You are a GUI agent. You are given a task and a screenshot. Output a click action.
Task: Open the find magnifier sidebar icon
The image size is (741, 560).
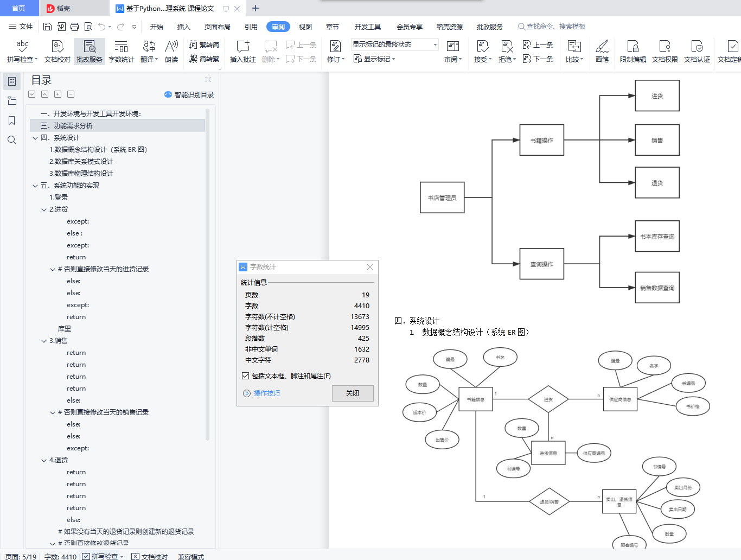(x=12, y=140)
